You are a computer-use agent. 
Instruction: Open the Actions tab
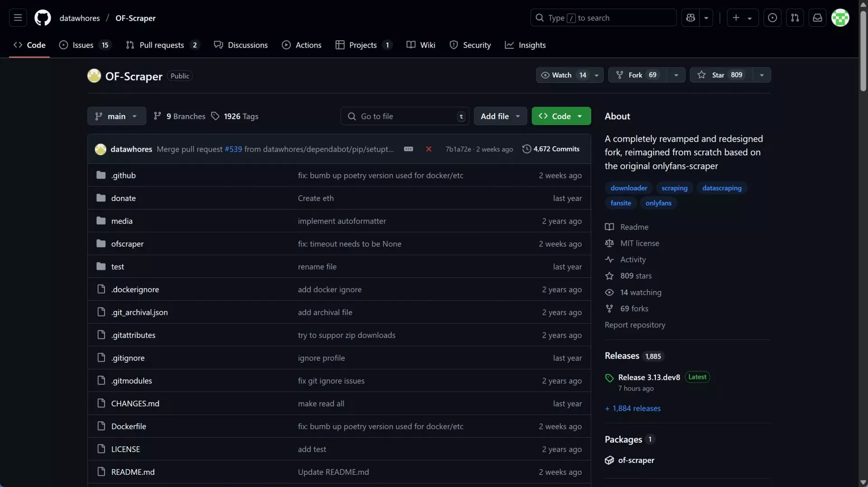(302, 45)
